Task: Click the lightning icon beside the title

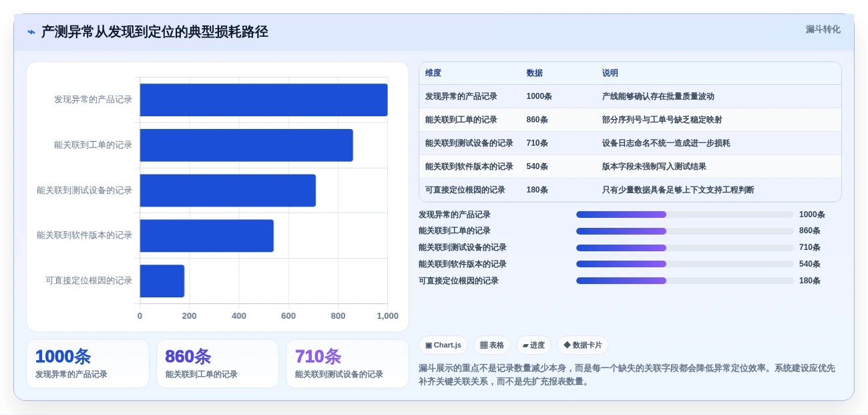Action: tap(31, 31)
